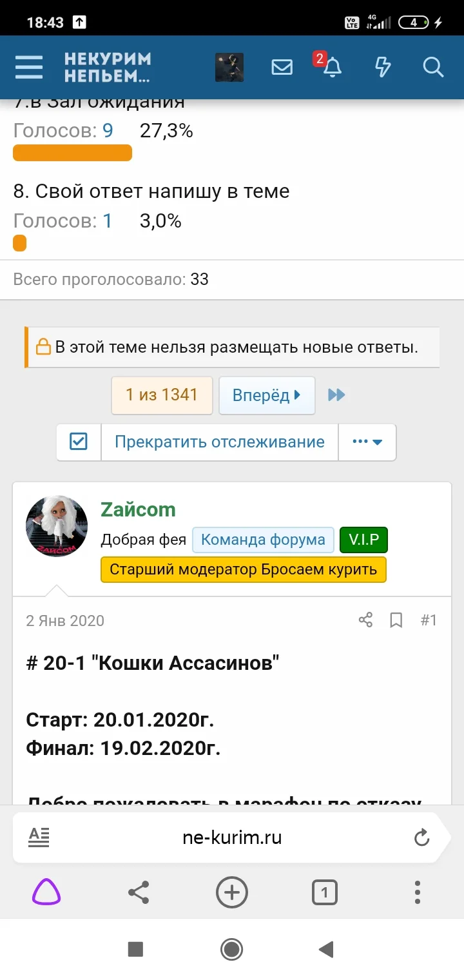Screen dimensions: 464x980
Task: Reload the ne-kurim.ru page
Action: point(422,837)
